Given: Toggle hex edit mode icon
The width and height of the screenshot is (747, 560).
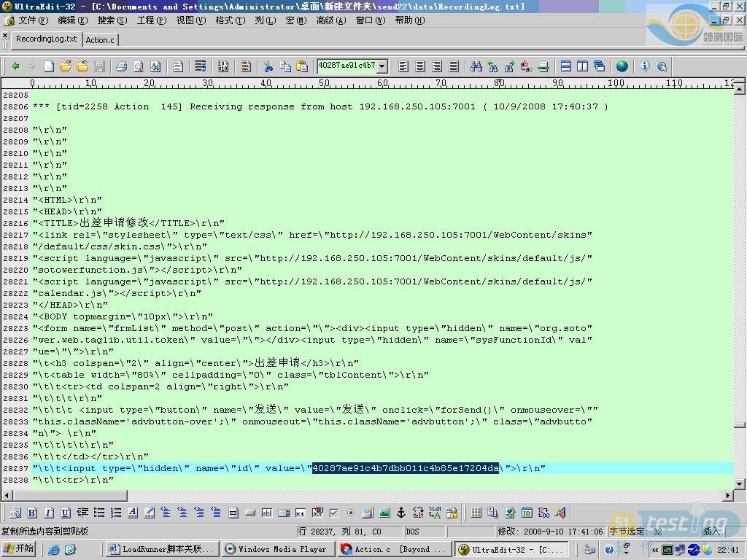Looking at the screenshot, I should (x=222, y=66).
